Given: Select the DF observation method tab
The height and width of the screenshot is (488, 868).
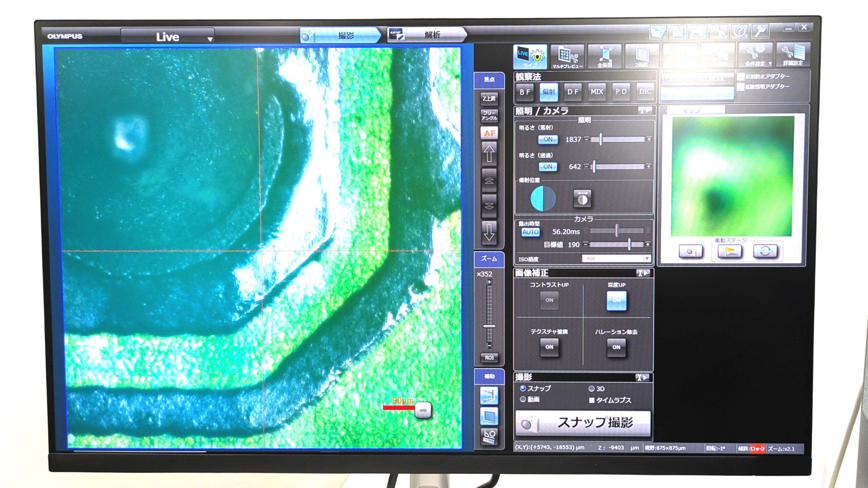Looking at the screenshot, I should tap(573, 92).
